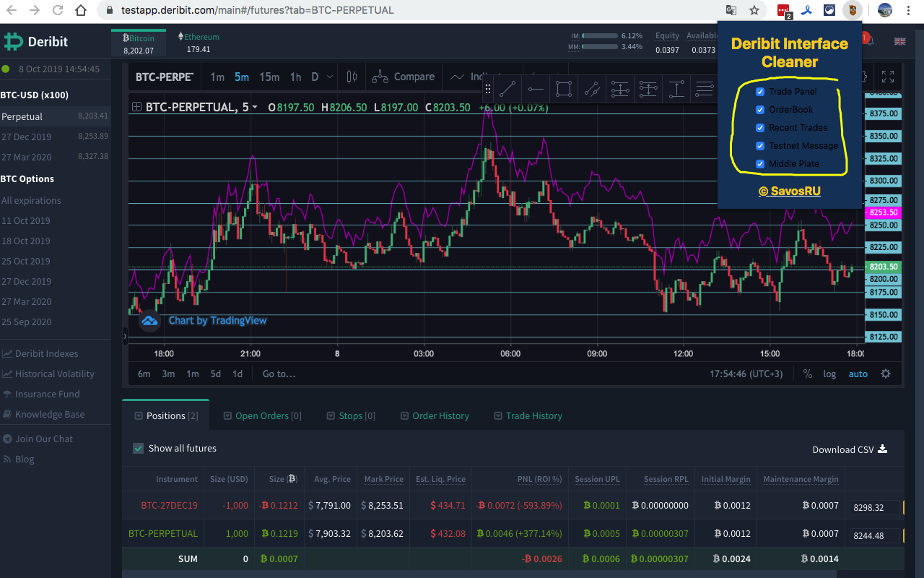Toggle log scale on chart
The width and height of the screenshot is (924, 578).
tap(829, 374)
